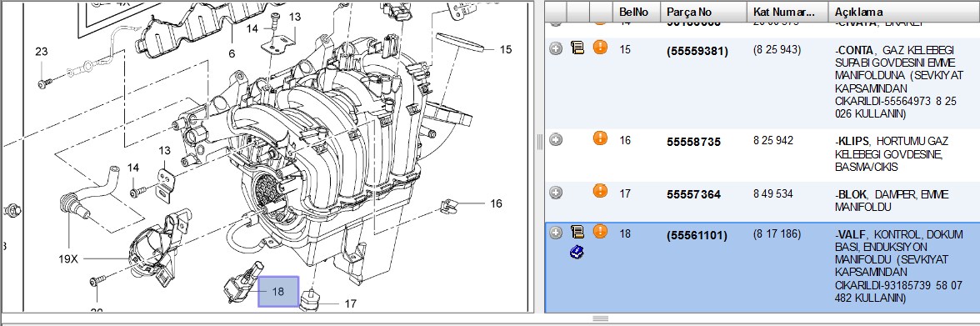Click horizontal splitter grip below panels
The height and width of the screenshot is (326, 980).
[600, 318]
